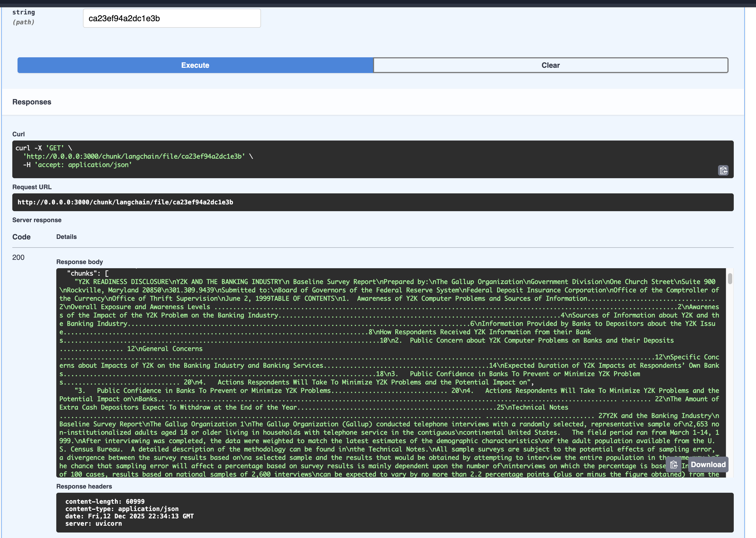Grab the response body scrollbar thumb

pos(730,279)
